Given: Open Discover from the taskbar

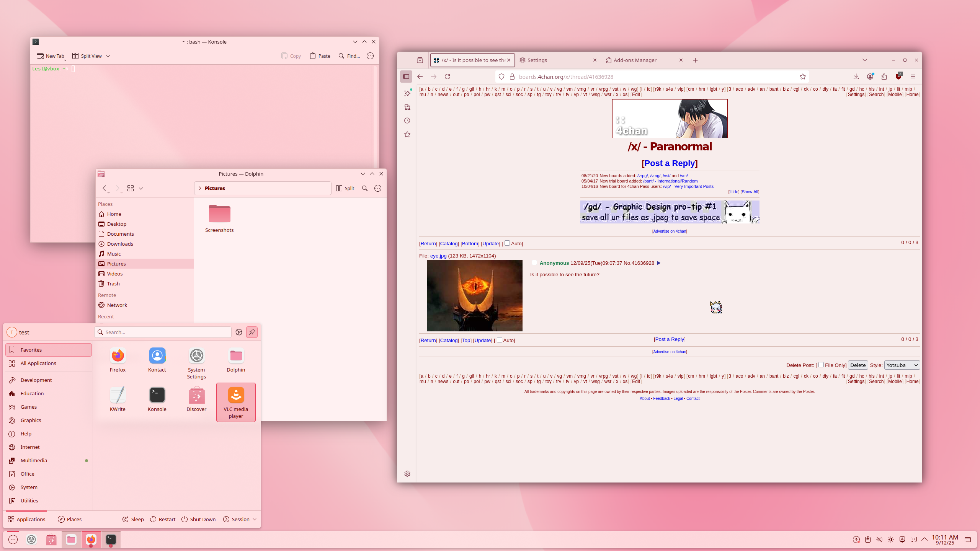Looking at the screenshot, I should [x=51, y=540].
